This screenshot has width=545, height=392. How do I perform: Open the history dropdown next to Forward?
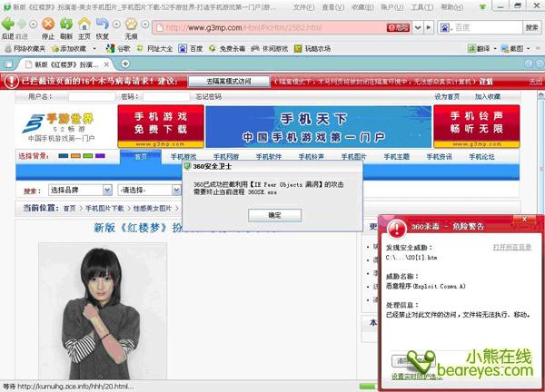[34, 24]
